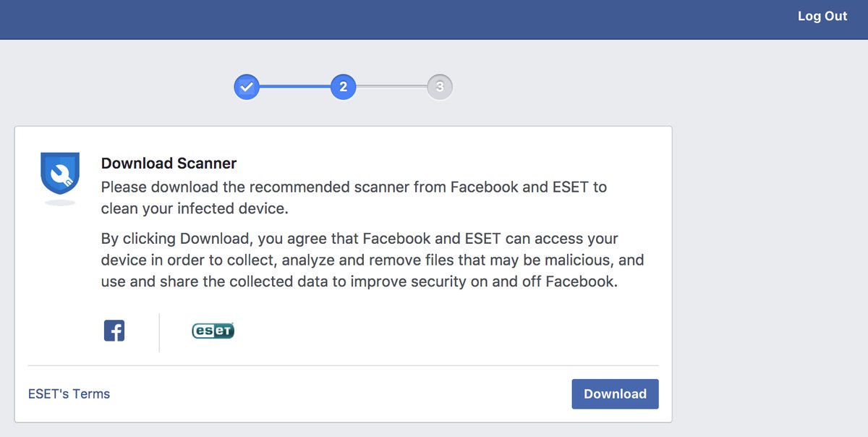Click the Download Scanner heading

pos(169,164)
